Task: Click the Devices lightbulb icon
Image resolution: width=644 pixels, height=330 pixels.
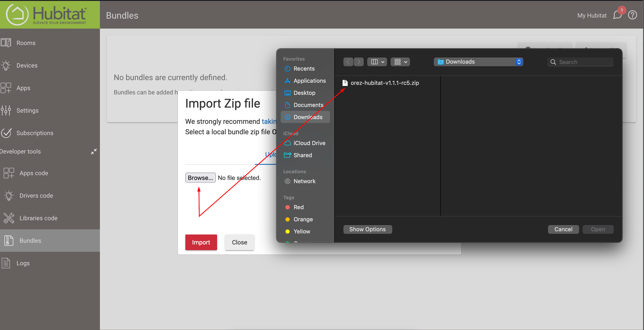Action: pos(6,65)
